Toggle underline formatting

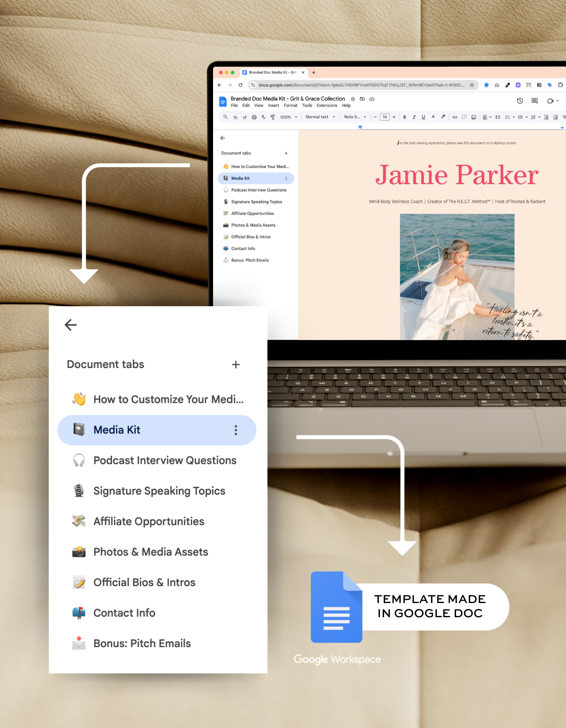[423, 117]
